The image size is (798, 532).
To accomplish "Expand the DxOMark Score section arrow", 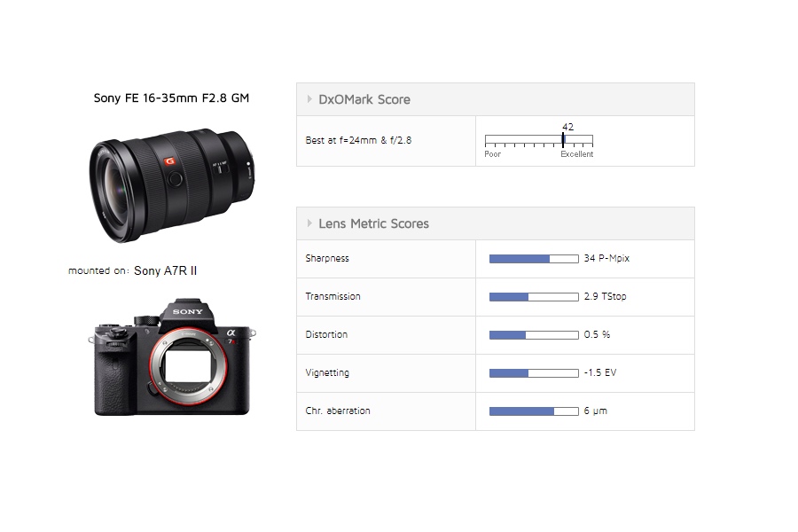I will (309, 99).
